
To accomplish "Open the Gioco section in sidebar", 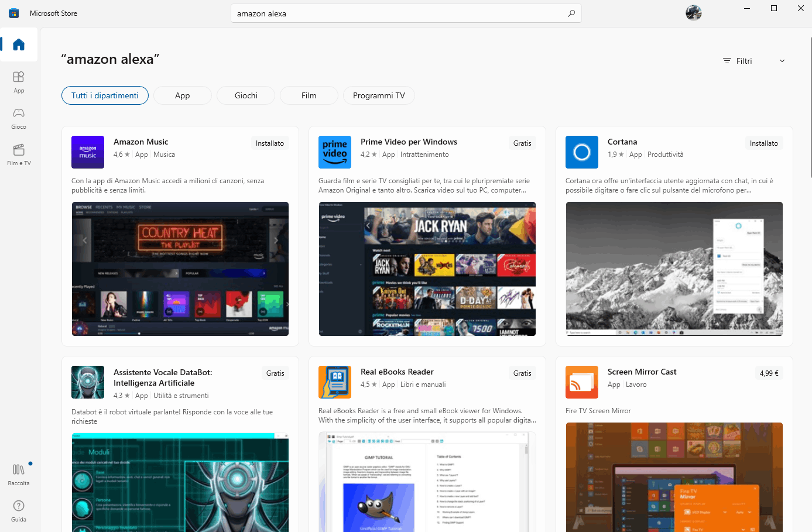I will click(x=19, y=118).
